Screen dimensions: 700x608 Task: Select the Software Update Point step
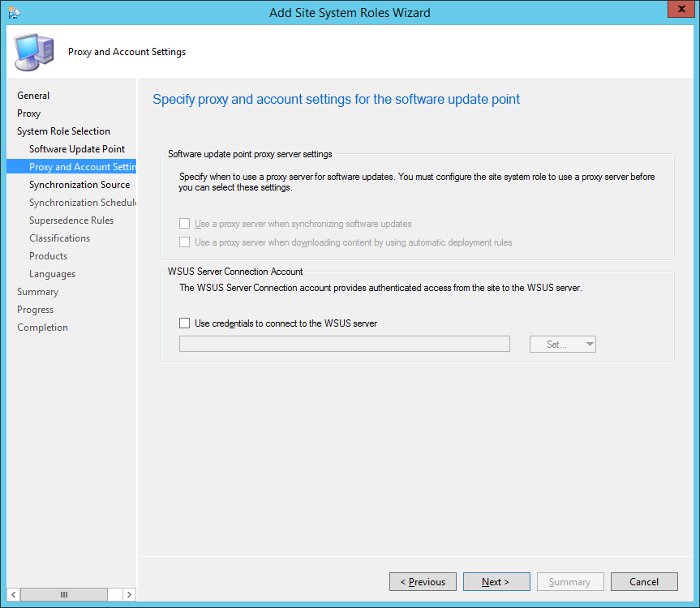(77, 149)
